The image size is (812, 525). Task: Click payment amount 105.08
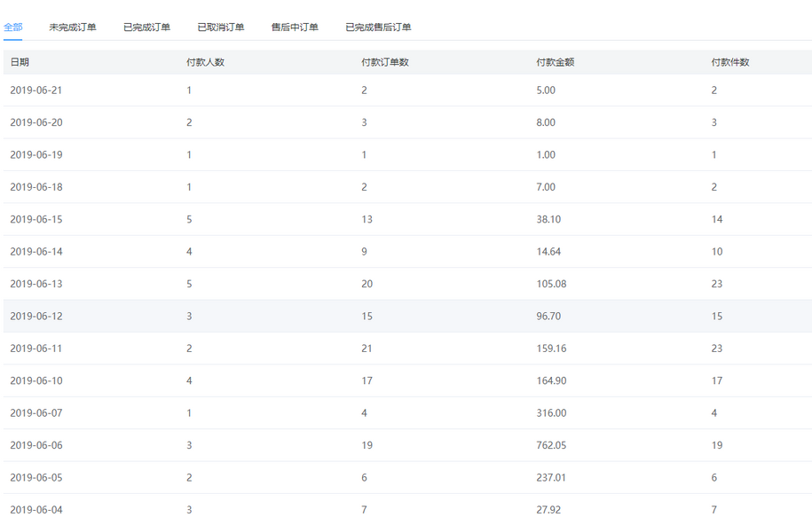[x=551, y=284]
